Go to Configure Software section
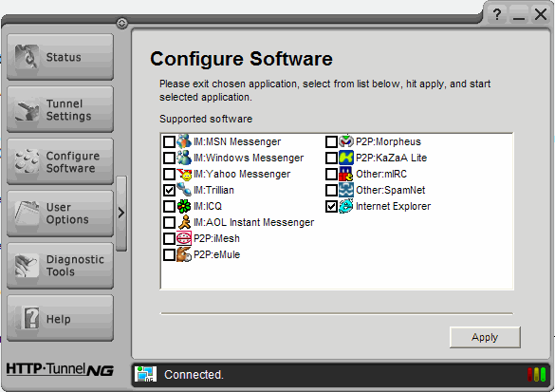The width and height of the screenshot is (555, 392). [x=60, y=161]
